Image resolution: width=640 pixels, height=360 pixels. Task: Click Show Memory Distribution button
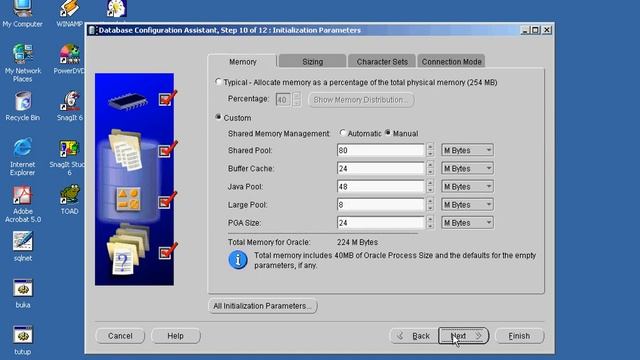click(x=361, y=100)
